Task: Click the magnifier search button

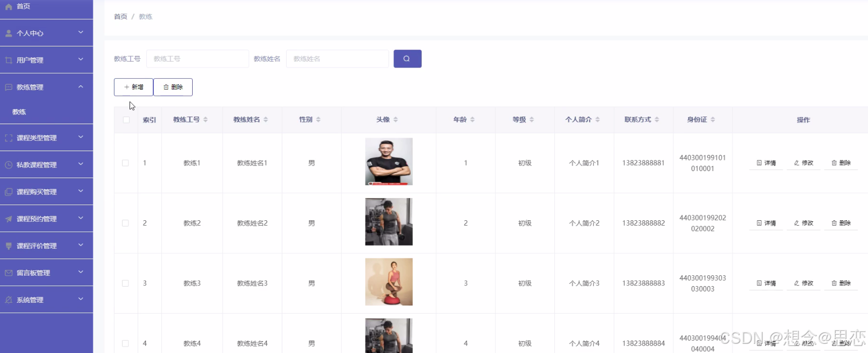Action: (407, 59)
